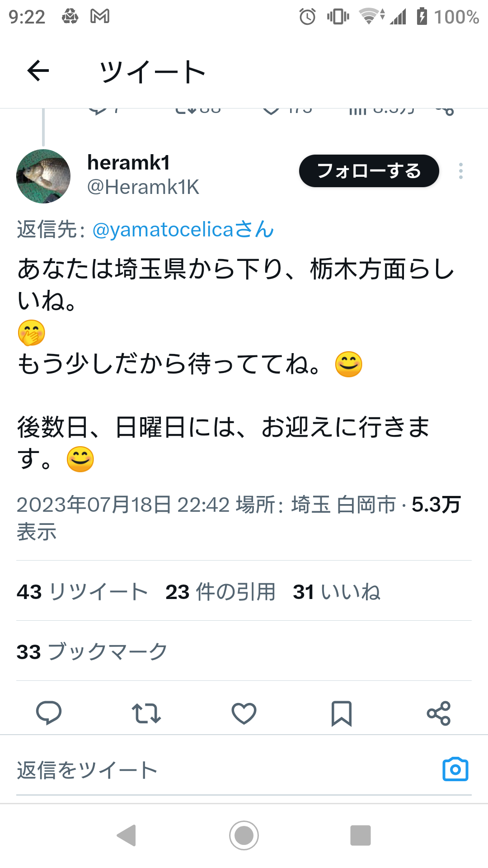Tap the Android home circle button
This screenshot has width=488, height=868.
pyautogui.click(x=244, y=835)
